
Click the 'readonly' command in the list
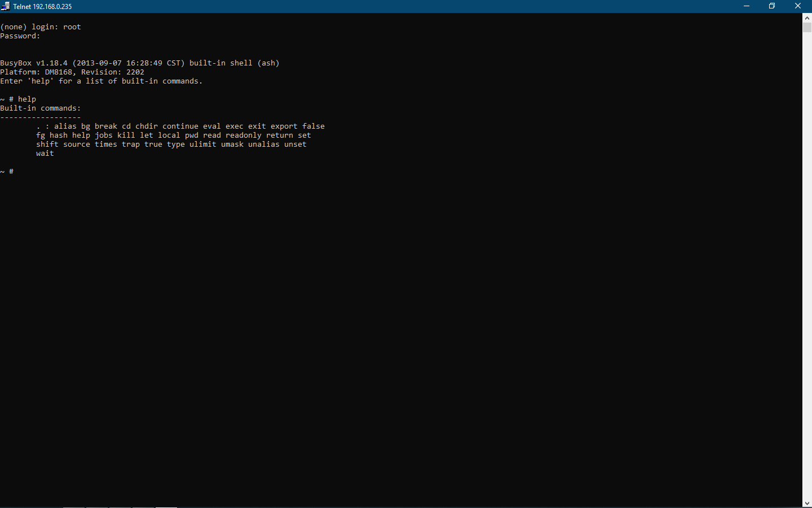(x=244, y=135)
